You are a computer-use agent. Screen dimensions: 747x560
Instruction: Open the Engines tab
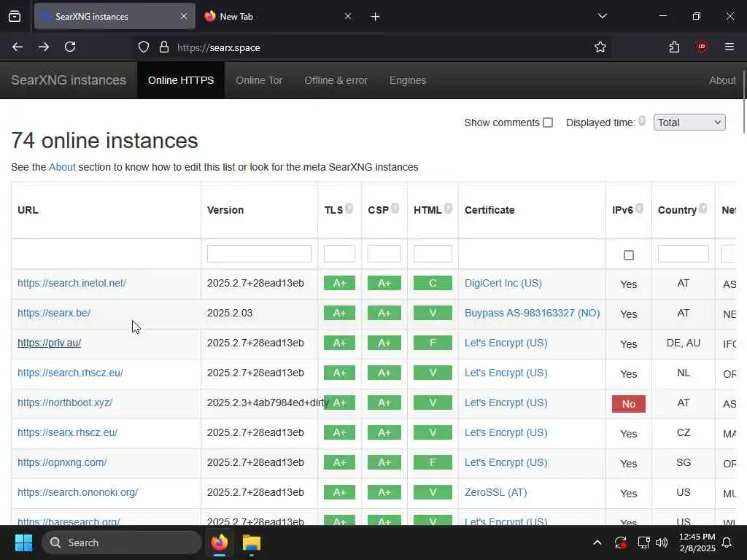pyautogui.click(x=408, y=80)
